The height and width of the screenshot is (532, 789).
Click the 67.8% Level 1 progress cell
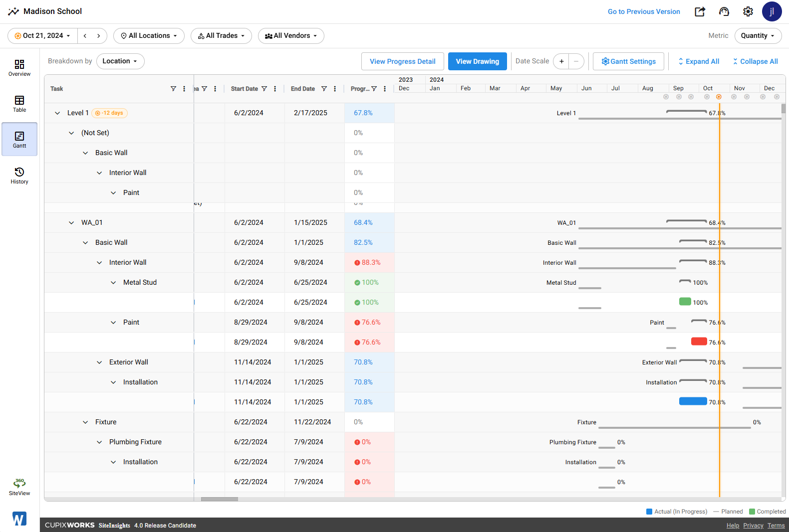pyautogui.click(x=369, y=113)
